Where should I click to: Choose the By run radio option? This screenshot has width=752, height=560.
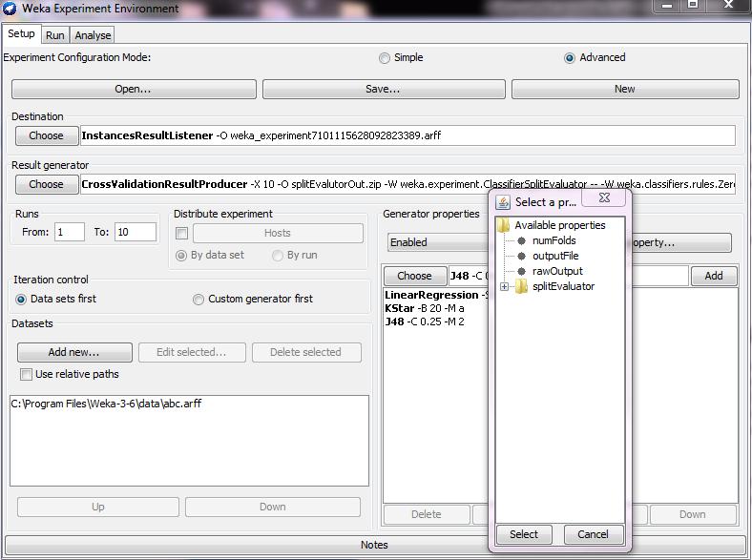277,256
